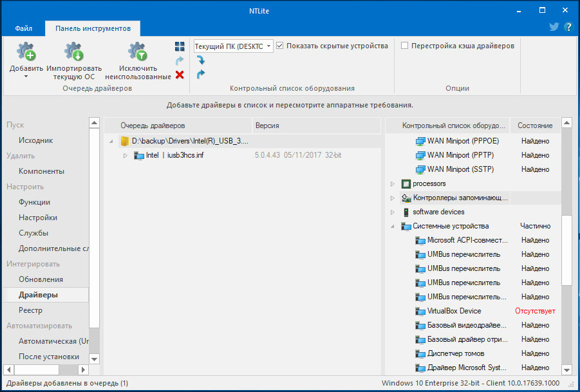This screenshot has width=580, height=392.
Task: Click the software devices category icon
Action: click(x=406, y=212)
